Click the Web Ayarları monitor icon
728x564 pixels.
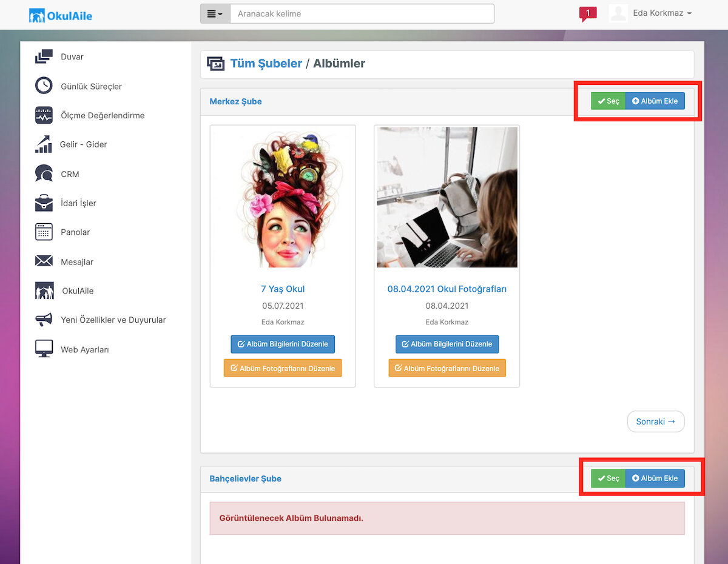pos(44,349)
